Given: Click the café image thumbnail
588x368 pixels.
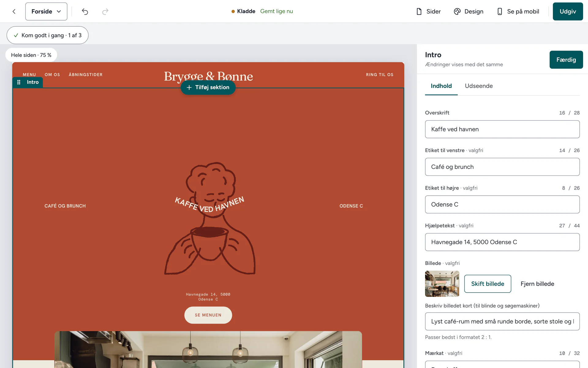Looking at the screenshot, I should (x=442, y=284).
